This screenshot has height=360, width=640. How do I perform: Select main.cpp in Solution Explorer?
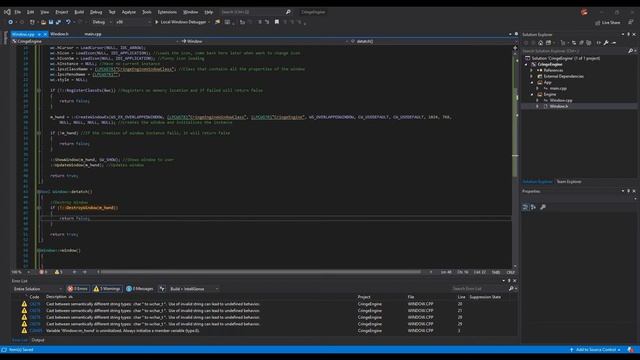558,88
